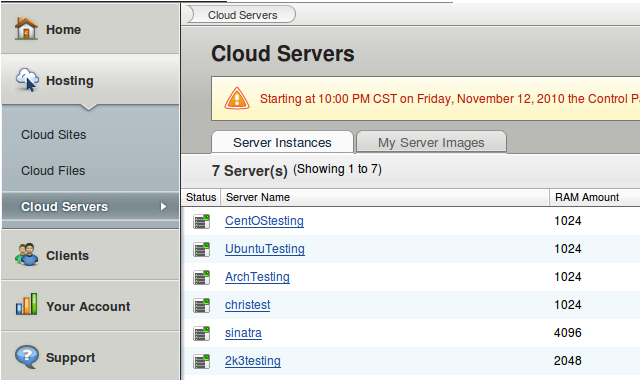Switch to the My Server Images tab
Screen dimensions: 640x380
coord(431,142)
